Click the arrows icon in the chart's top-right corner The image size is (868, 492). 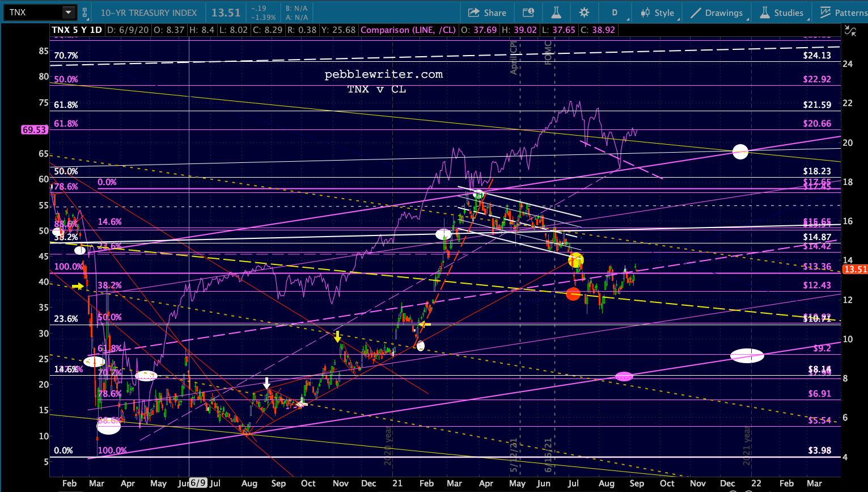[850, 31]
